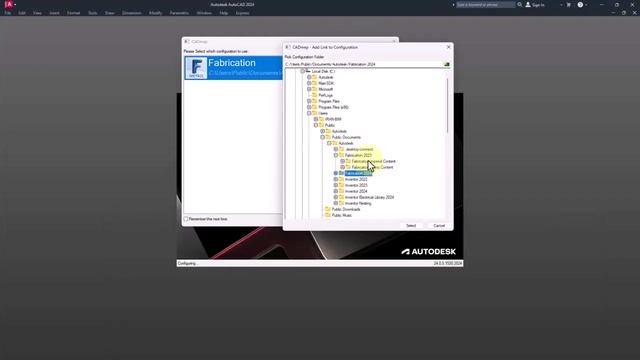This screenshot has width=640, height=360.
Task: Select the Users folder
Action: [x=323, y=113]
